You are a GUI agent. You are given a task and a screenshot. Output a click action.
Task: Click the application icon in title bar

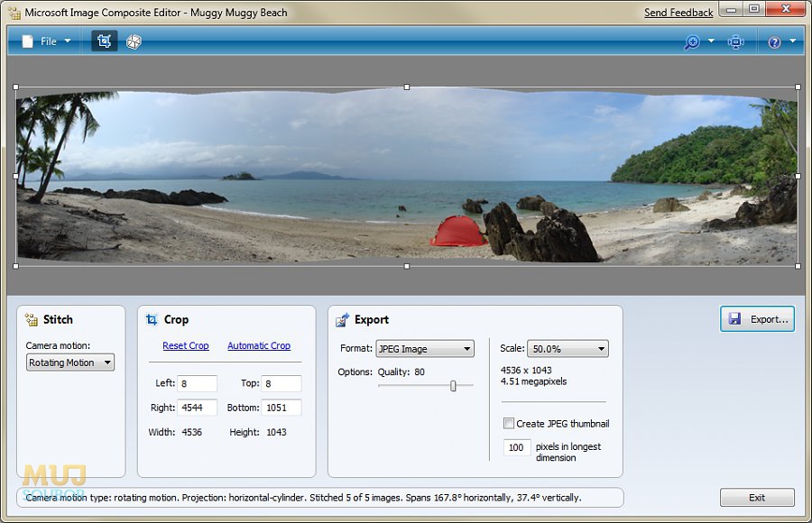pos(14,13)
